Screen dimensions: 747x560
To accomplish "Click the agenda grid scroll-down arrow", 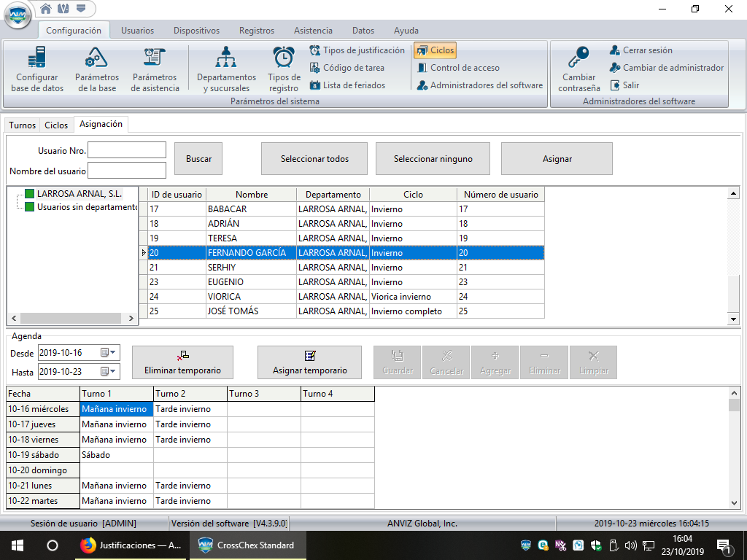I will tap(734, 502).
